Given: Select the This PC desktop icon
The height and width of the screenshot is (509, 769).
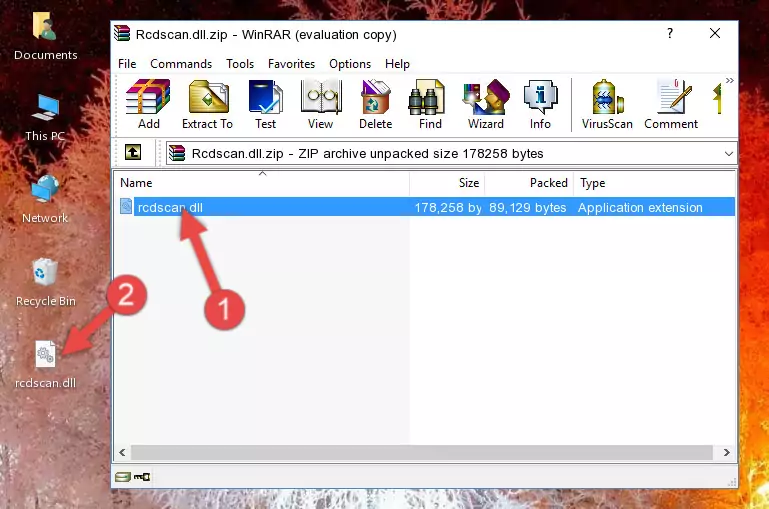Looking at the screenshot, I should [45, 118].
